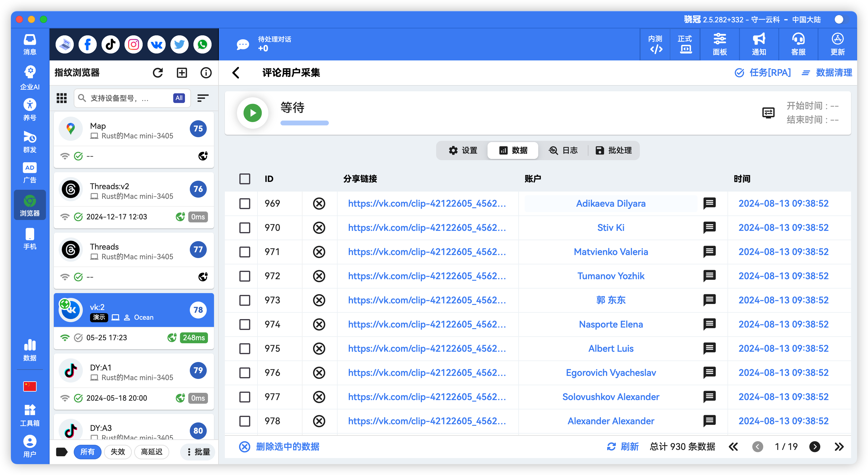Switch to the 日志 tab
The width and height of the screenshot is (868, 475).
click(564, 150)
